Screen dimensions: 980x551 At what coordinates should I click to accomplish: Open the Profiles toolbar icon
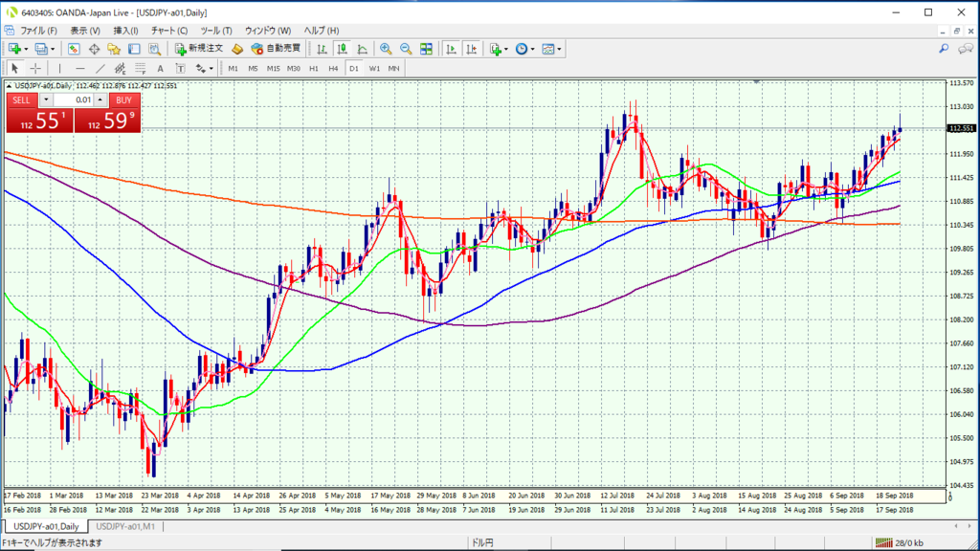pyautogui.click(x=41, y=49)
